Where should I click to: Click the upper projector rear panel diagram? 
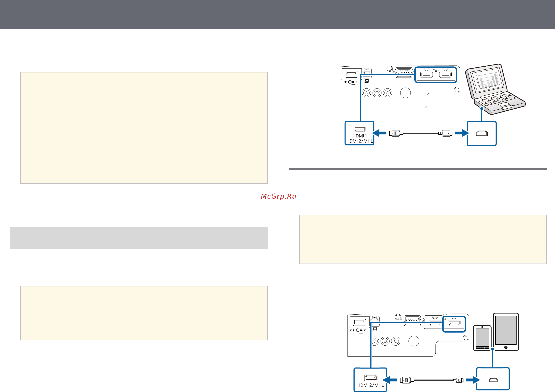click(x=400, y=87)
